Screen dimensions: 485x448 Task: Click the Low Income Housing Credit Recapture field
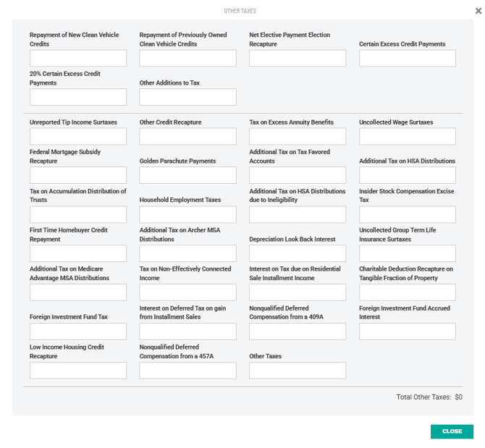(78, 370)
